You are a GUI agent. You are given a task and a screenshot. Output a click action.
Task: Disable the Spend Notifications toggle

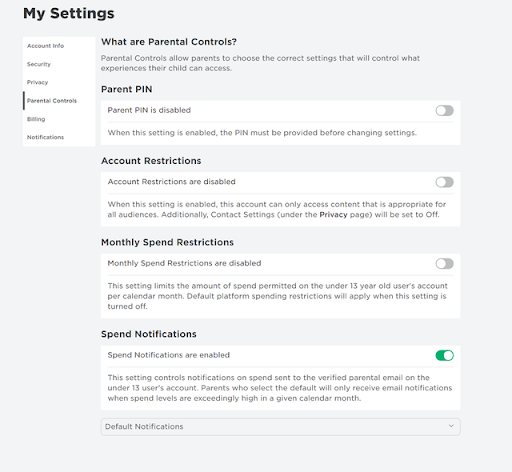point(444,355)
